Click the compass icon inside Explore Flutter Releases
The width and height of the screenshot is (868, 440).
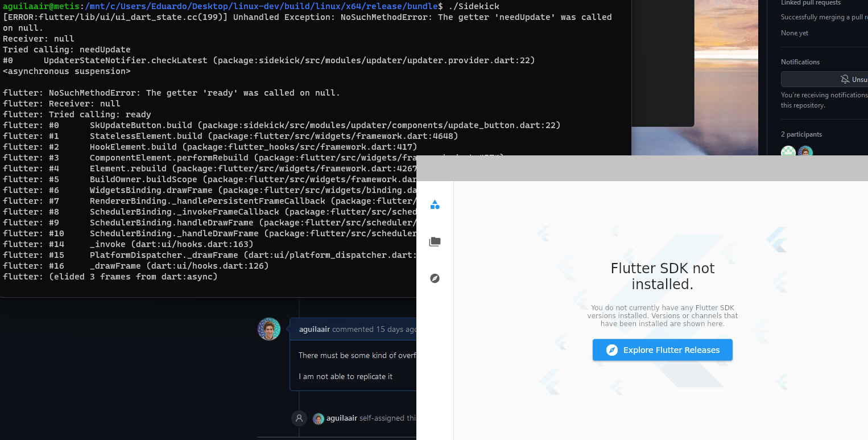tap(612, 350)
